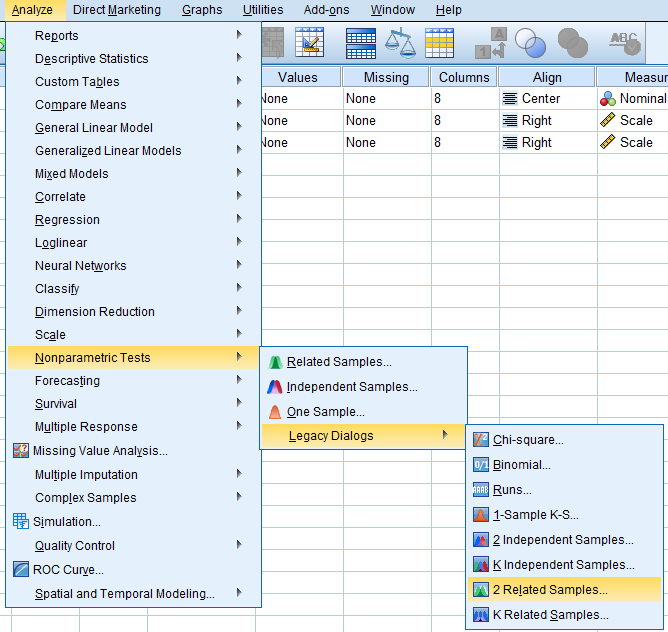
Task: Click the Nominal measure icon
Action: pyautogui.click(x=608, y=98)
